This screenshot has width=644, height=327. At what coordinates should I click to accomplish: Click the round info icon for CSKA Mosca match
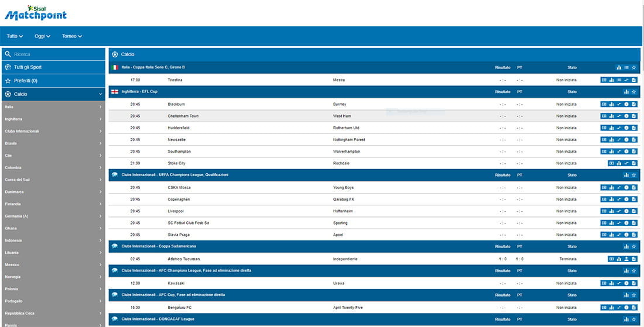(x=626, y=188)
